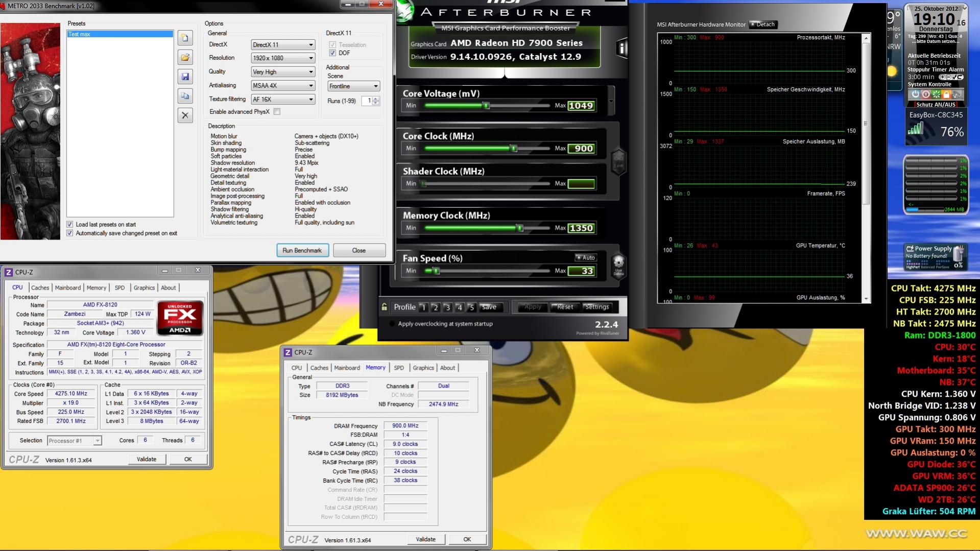Open the Texture filtering dropdown
Screen dimensions: 980x551
click(283, 100)
